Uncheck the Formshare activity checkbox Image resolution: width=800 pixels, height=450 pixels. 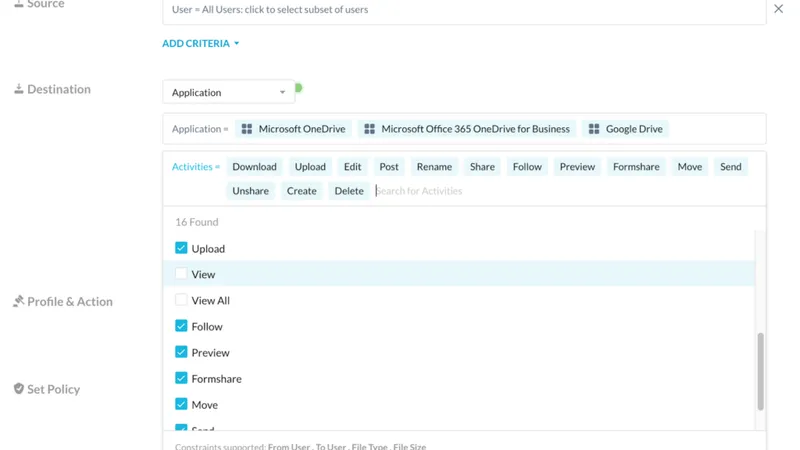(181, 378)
